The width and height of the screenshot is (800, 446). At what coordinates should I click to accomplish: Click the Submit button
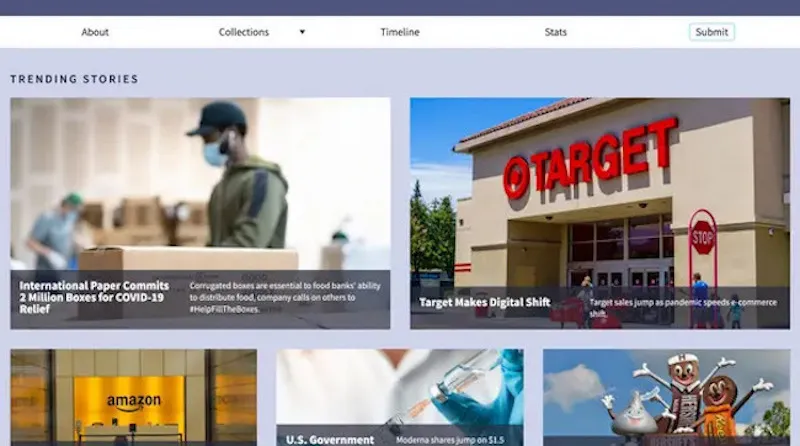click(x=712, y=32)
